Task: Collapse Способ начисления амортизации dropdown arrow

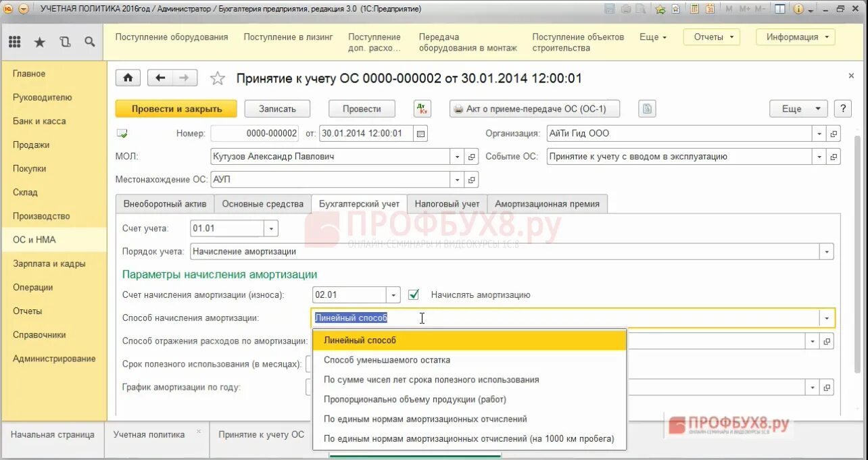Action: pyautogui.click(x=827, y=318)
